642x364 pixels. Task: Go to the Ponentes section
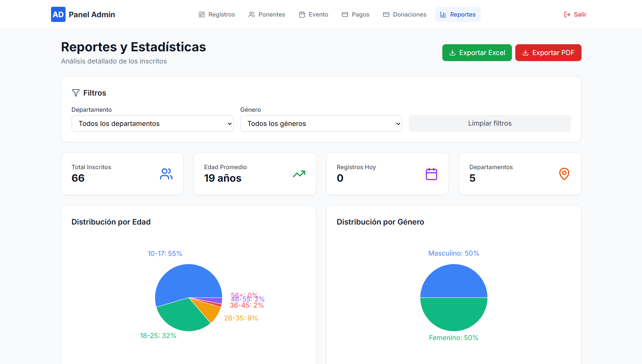[x=267, y=15]
